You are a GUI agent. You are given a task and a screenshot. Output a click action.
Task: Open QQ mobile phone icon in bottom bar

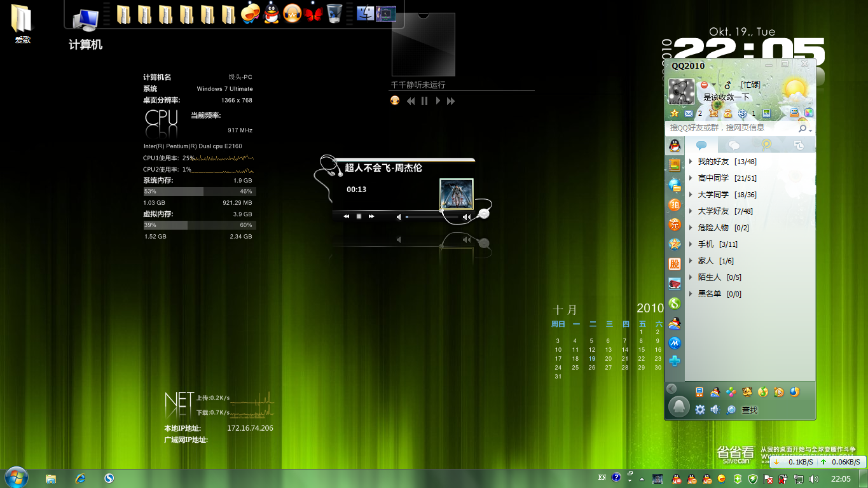(699, 392)
